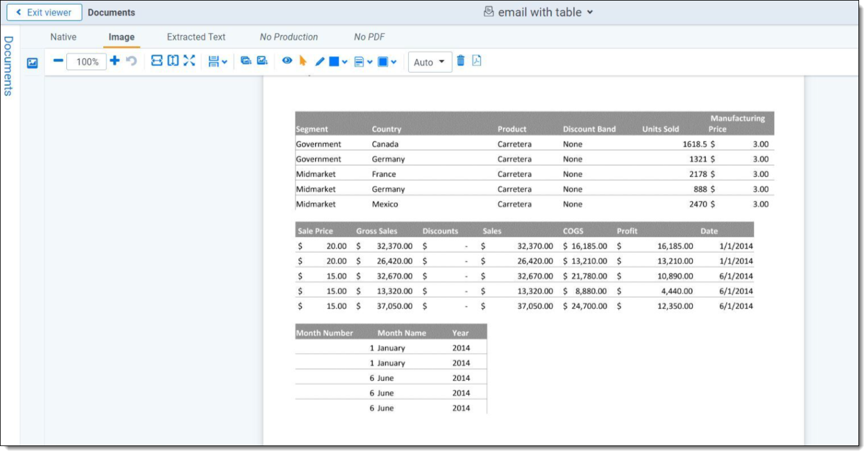Open the vertical Documents side panel
The width and height of the screenshot is (868, 455).
click(x=8, y=66)
